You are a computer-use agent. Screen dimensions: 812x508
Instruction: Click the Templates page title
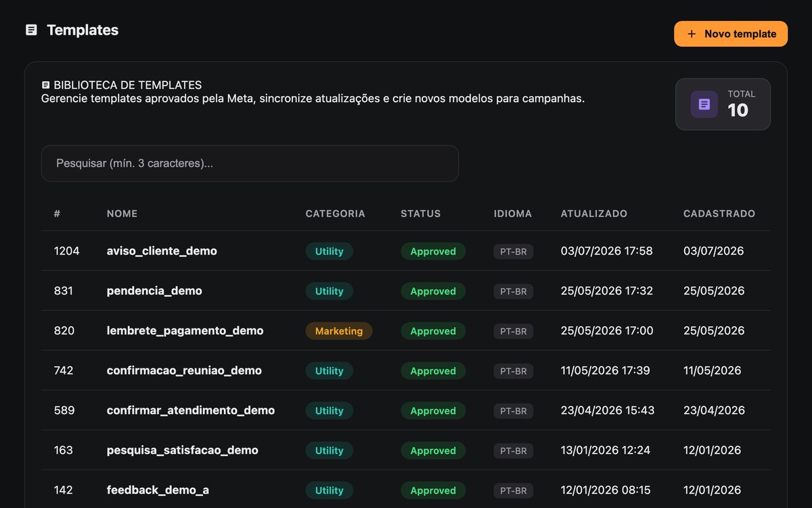coord(83,30)
